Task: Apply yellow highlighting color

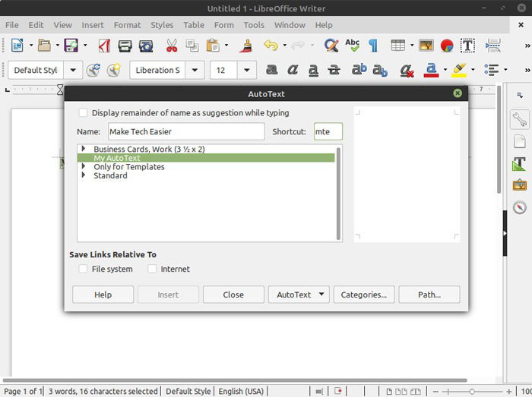Action: (459, 70)
